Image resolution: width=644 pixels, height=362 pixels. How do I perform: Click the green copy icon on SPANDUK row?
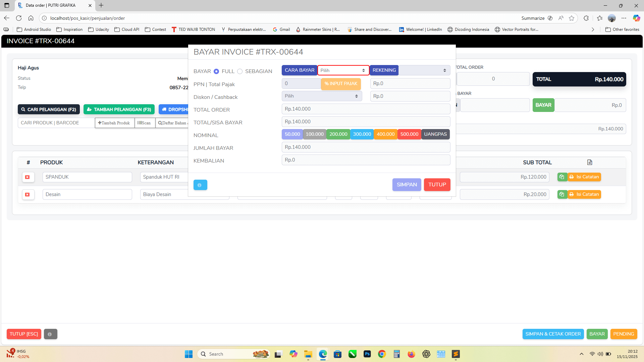(x=562, y=177)
